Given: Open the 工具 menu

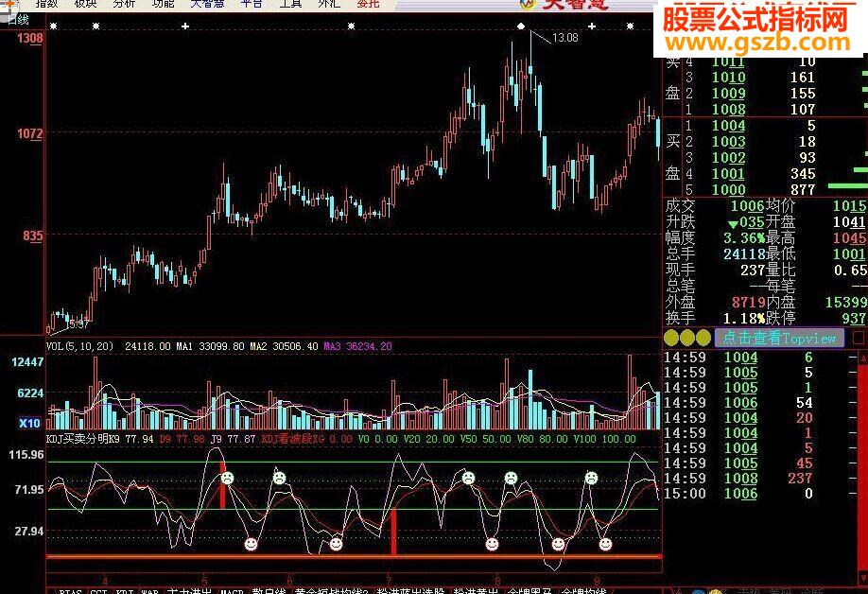Looking at the screenshot, I should (x=290, y=4).
